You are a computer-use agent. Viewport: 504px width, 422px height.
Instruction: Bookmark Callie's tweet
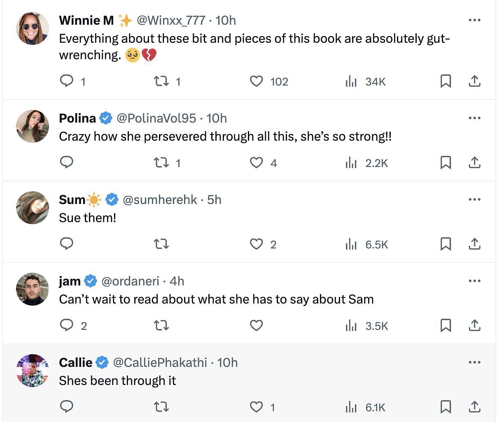446,407
